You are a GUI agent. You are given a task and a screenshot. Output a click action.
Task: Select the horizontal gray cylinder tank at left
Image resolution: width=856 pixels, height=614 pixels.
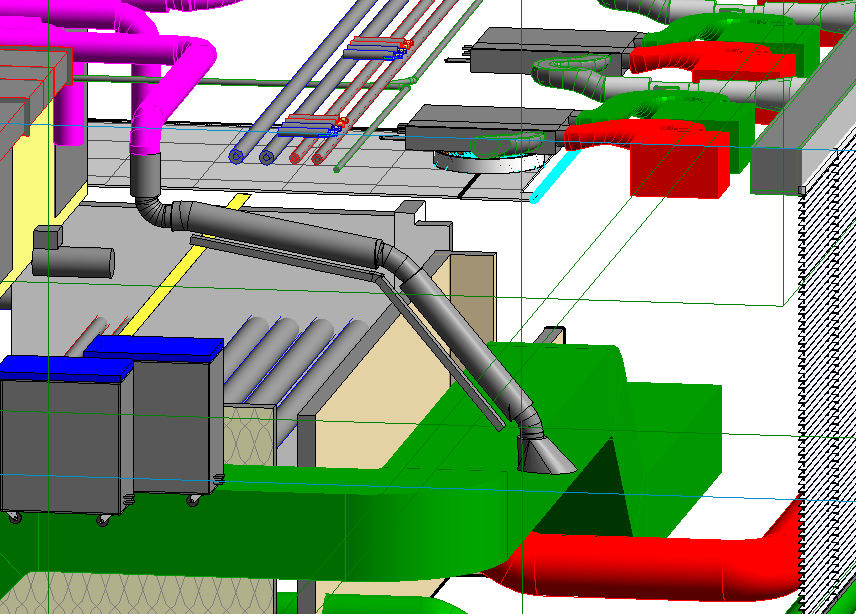73,263
